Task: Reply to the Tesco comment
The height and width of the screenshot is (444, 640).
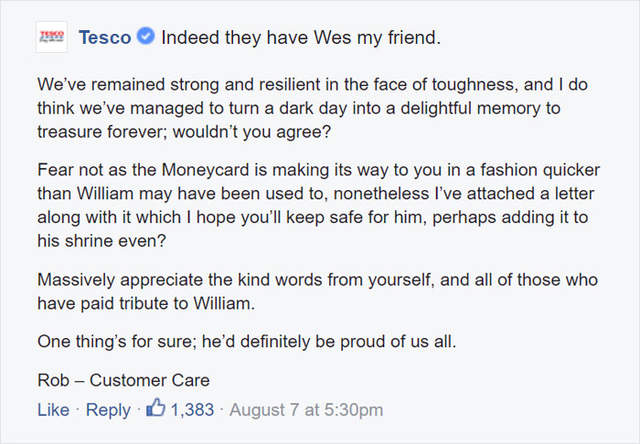Action: coord(108,410)
